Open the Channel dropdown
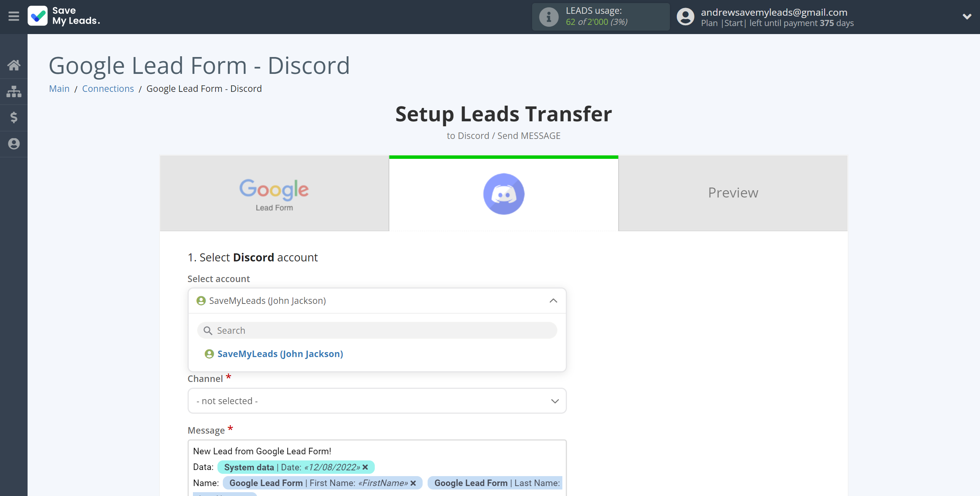Screen dimensions: 980x496 [x=377, y=401]
